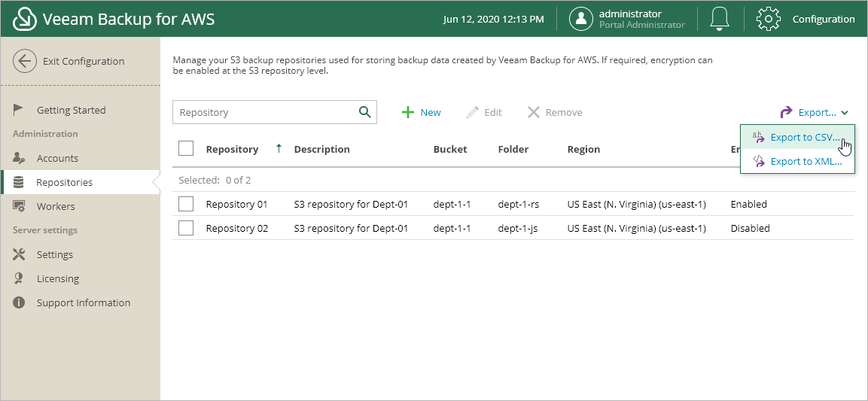Open Support Information in sidebar
The width and height of the screenshot is (868, 401).
coord(84,302)
